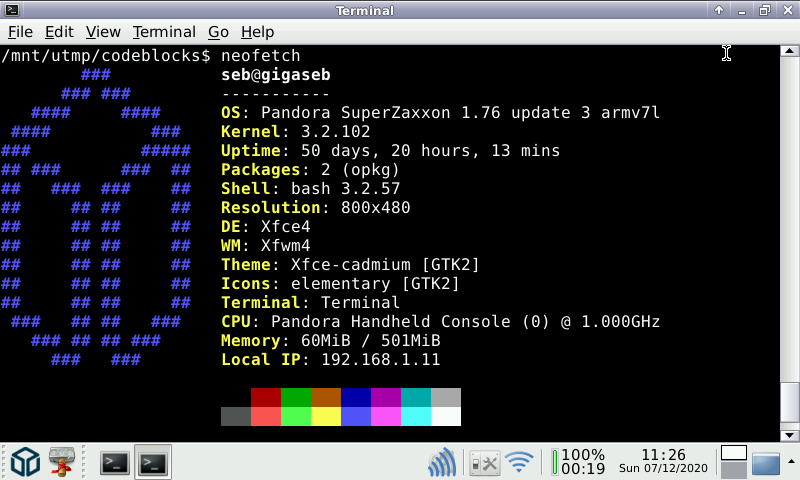Click the WiFi network tray icon
The width and height of the screenshot is (800, 480).
click(519, 462)
